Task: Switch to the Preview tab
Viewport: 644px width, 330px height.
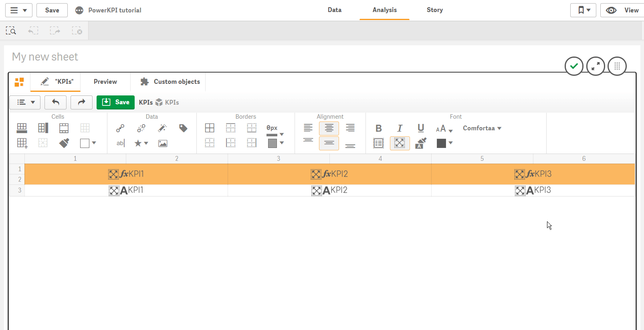Action: pyautogui.click(x=105, y=82)
